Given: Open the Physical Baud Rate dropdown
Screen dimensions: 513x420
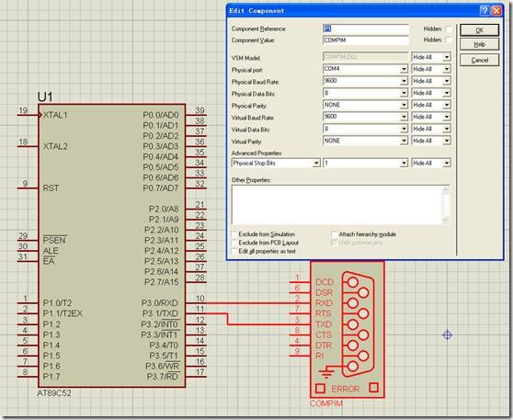Looking at the screenshot, I should pos(404,81).
